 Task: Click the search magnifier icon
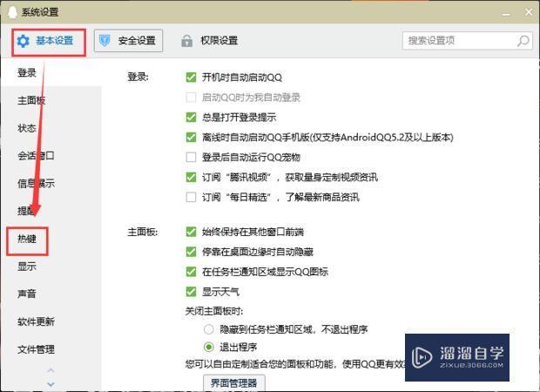pyautogui.click(x=523, y=41)
